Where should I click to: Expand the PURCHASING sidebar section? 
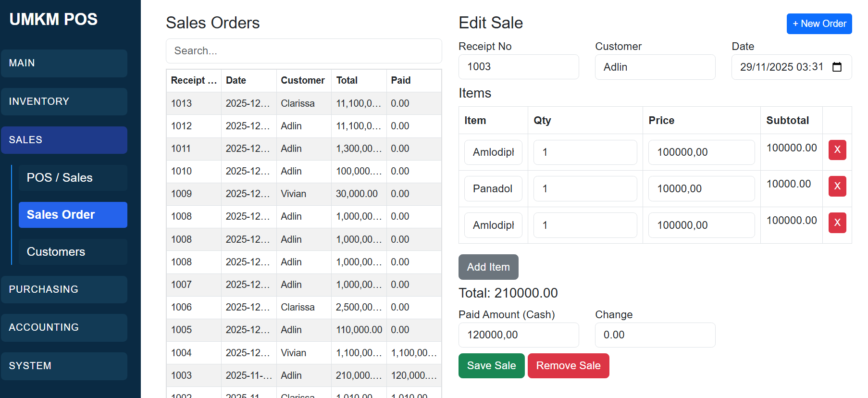[64, 289]
